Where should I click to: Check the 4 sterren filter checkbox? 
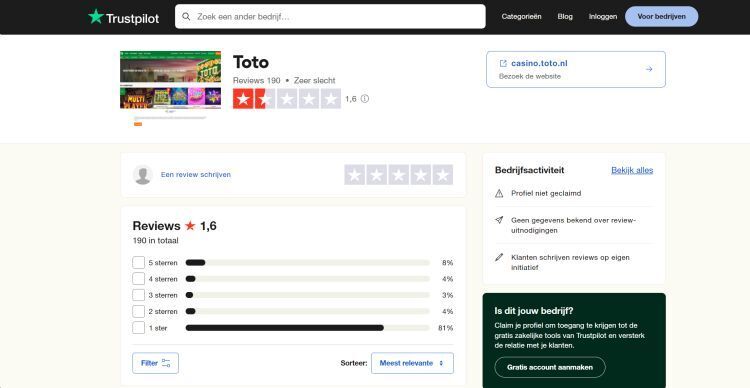139,279
